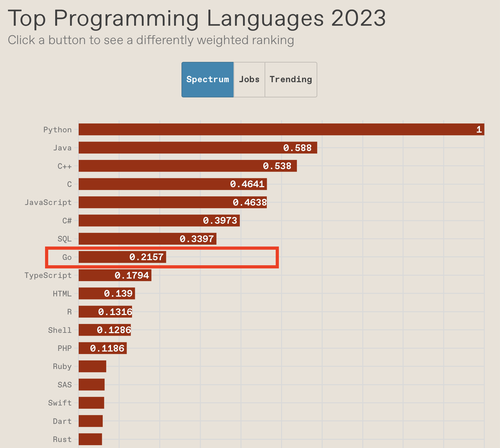Image resolution: width=500 pixels, height=448 pixels.
Task: Click the Rust bar
Action: [90, 439]
